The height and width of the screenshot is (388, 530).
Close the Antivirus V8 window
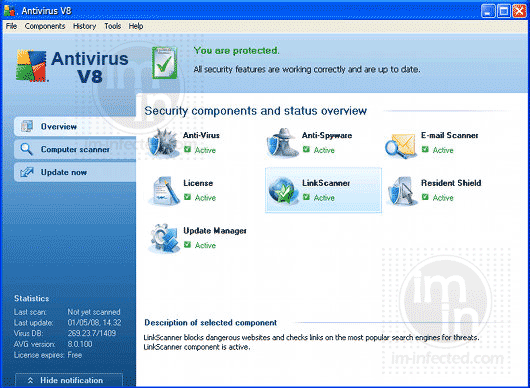click(519, 11)
